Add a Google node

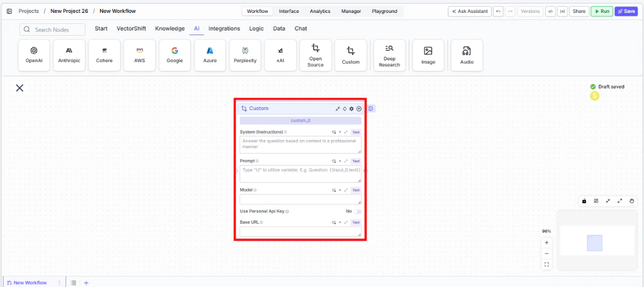click(x=174, y=55)
